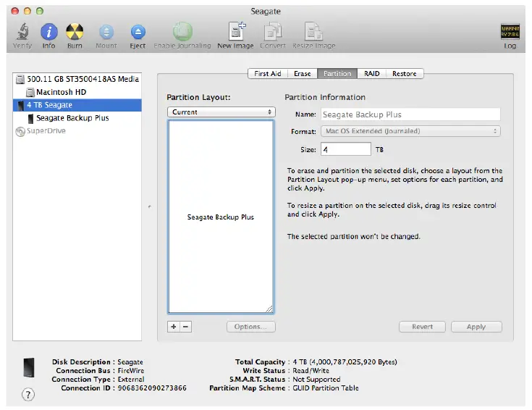Click the partition resize handle corner
The height and width of the screenshot is (410, 532).
pos(269,309)
